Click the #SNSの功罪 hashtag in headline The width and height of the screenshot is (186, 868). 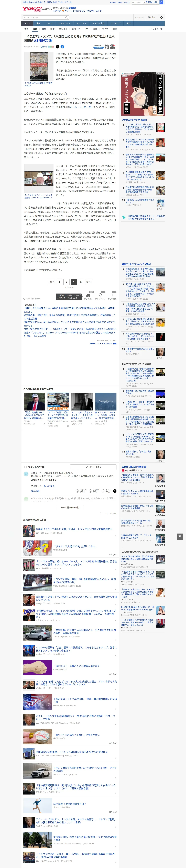pyautogui.click(x=43, y=41)
